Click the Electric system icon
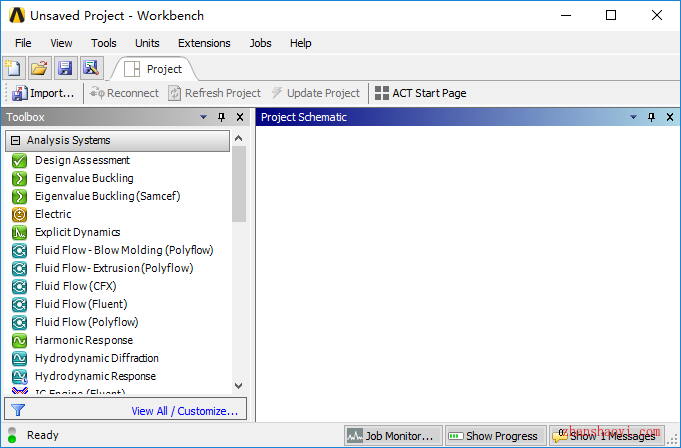The image size is (681, 448). tap(20, 214)
